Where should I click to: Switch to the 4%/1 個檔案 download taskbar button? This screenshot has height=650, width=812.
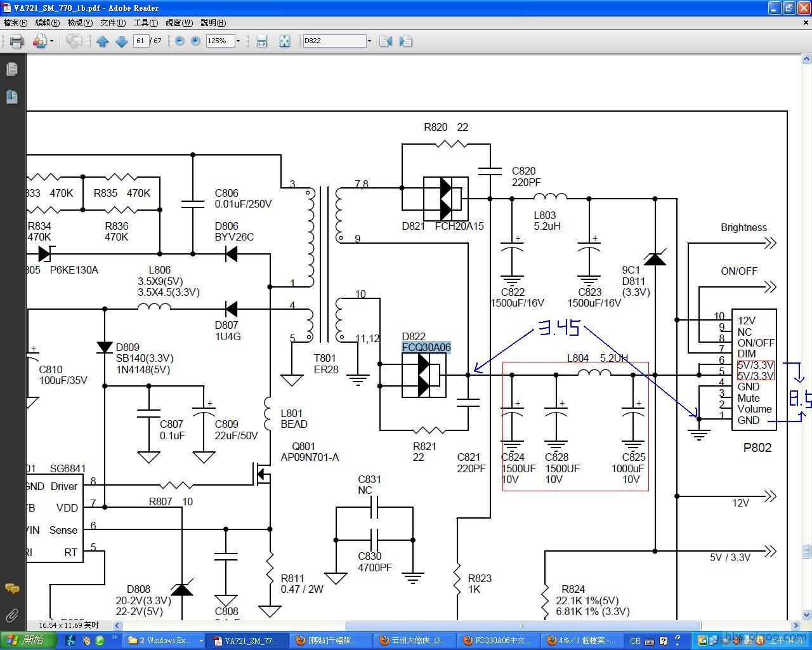580,640
